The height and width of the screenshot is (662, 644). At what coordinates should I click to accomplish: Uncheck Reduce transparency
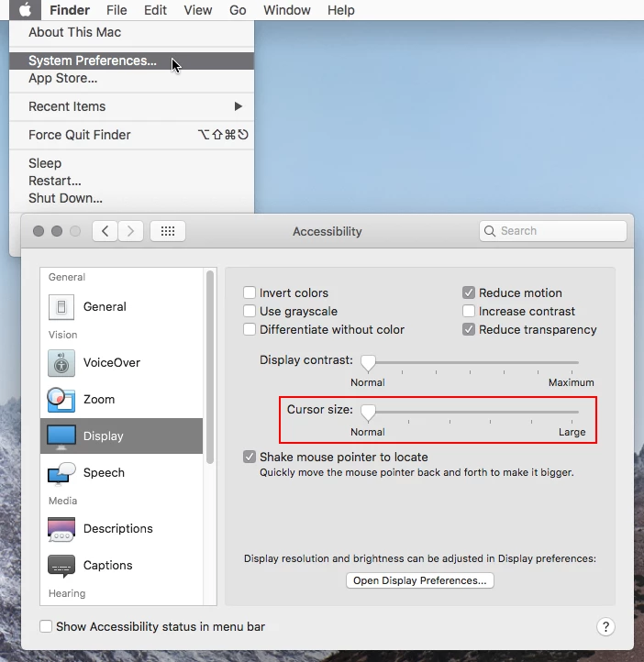[x=469, y=329]
